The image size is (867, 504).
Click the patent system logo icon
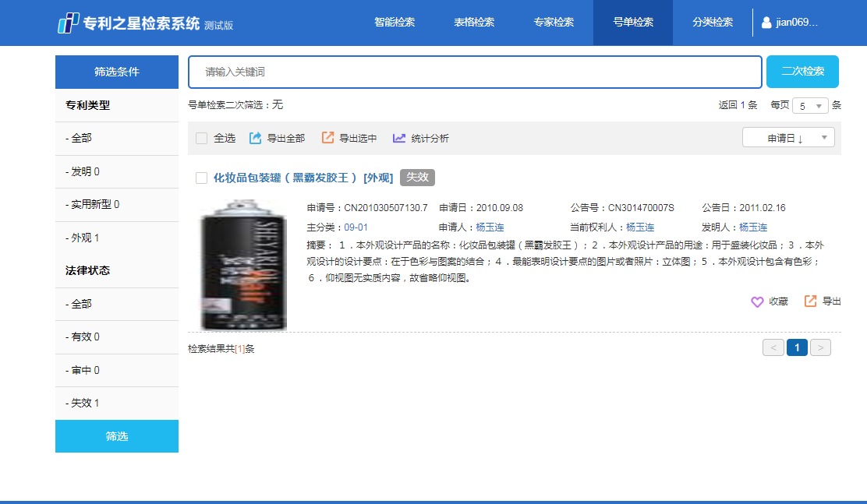[x=69, y=23]
